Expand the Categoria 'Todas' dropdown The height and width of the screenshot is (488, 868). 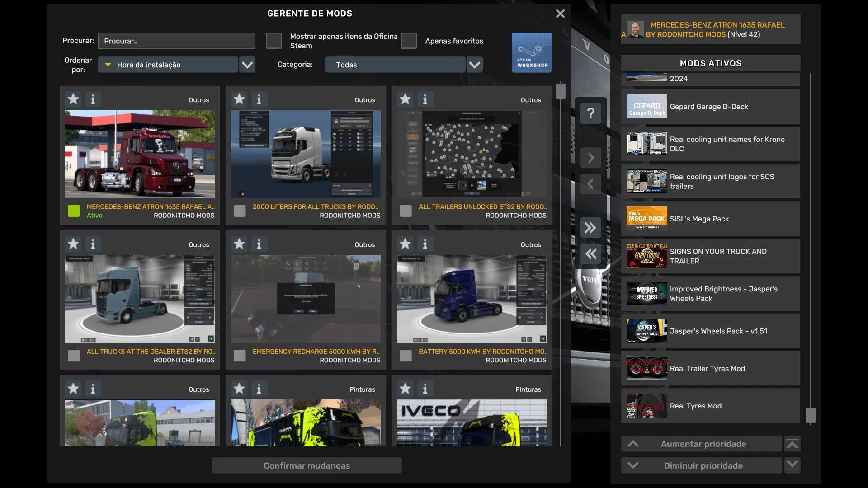click(x=474, y=65)
